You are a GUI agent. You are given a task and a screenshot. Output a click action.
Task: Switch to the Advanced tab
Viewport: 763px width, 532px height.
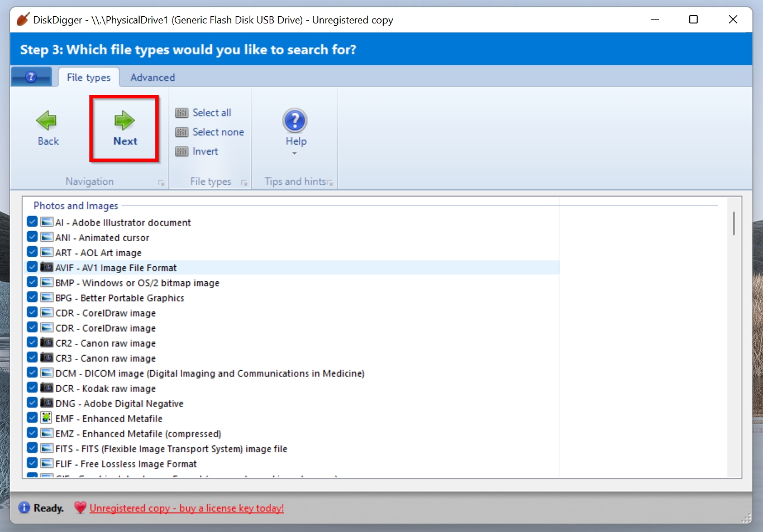coord(152,78)
